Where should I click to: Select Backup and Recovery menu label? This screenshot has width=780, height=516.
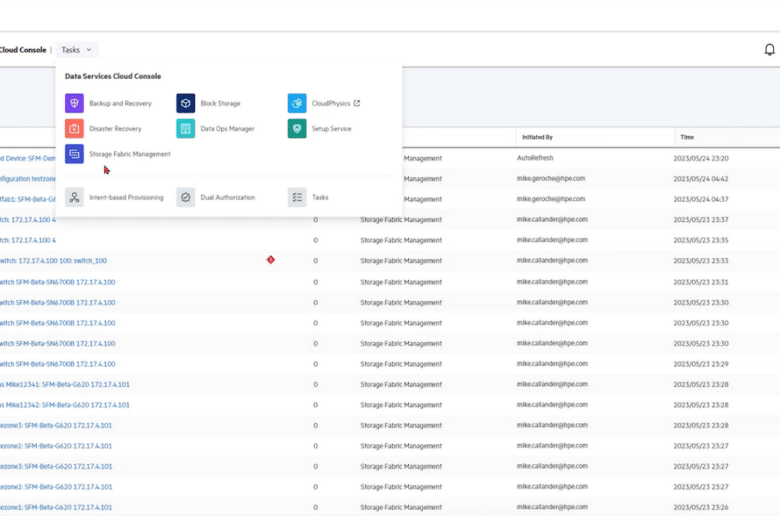pos(120,103)
